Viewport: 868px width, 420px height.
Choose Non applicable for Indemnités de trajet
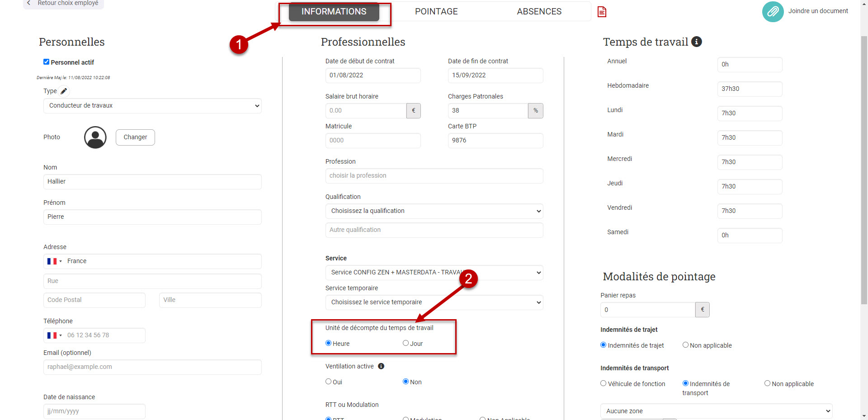pos(685,345)
